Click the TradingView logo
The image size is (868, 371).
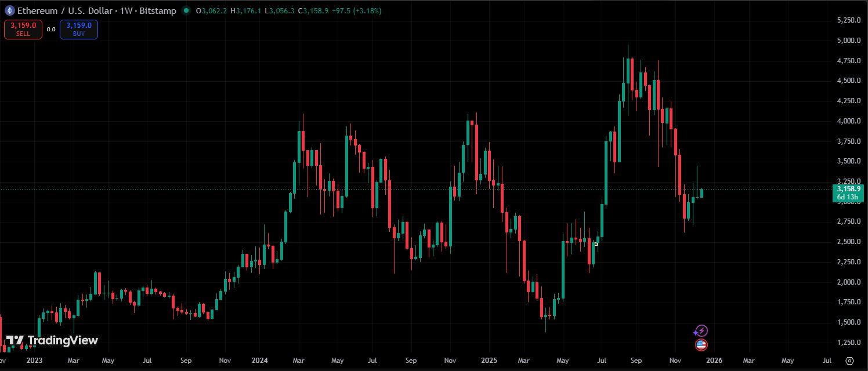(x=52, y=340)
